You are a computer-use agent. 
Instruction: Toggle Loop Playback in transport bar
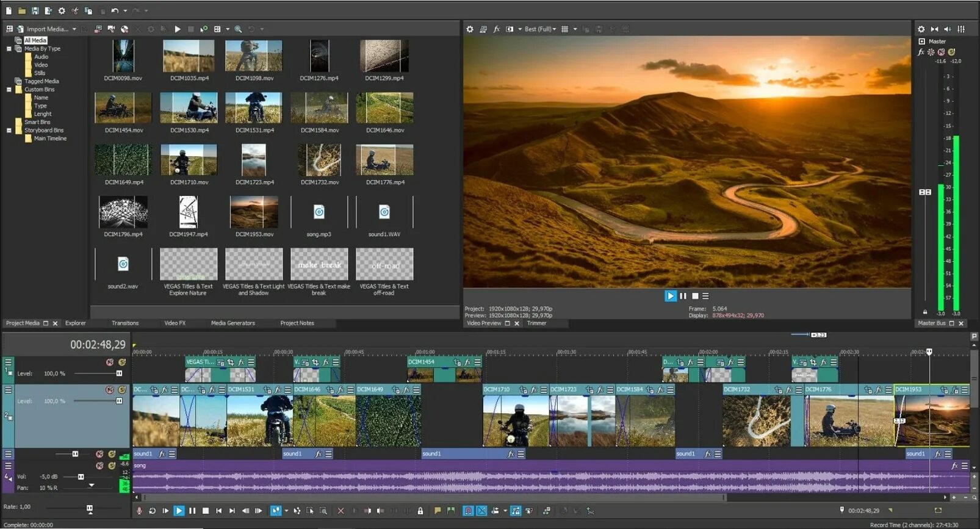point(152,511)
